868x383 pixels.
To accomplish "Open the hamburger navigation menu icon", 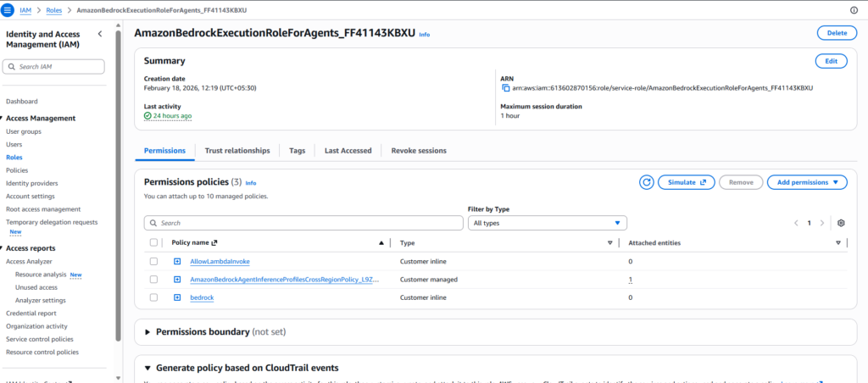I will [x=8, y=9].
